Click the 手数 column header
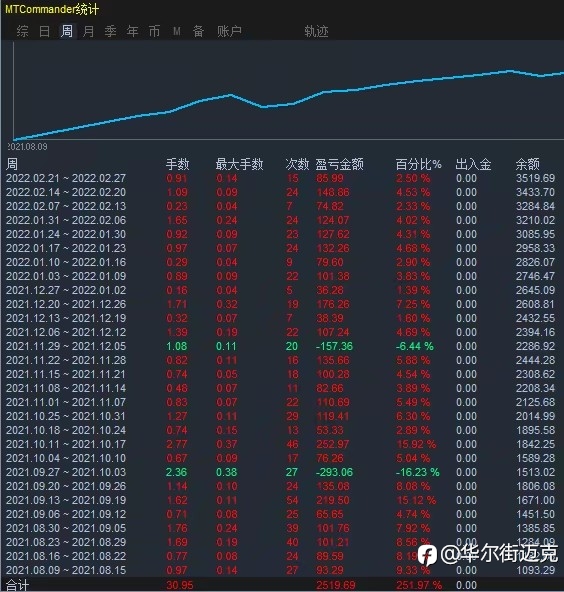 coord(177,164)
